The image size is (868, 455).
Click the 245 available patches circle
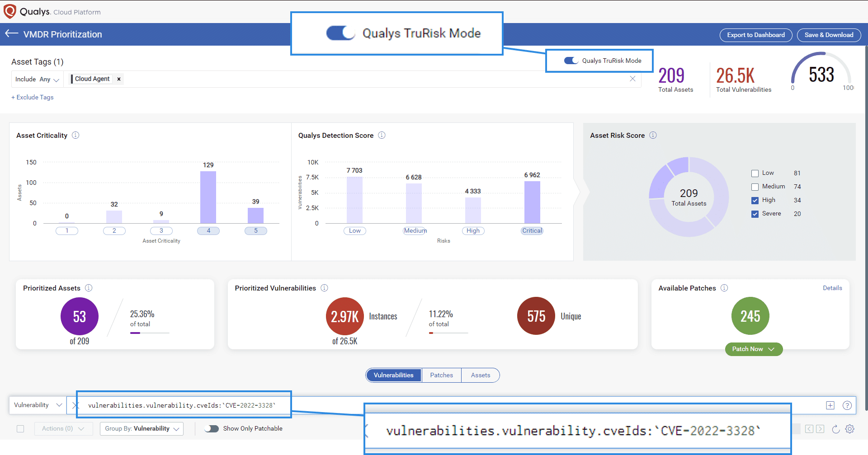(x=750, y=316)
